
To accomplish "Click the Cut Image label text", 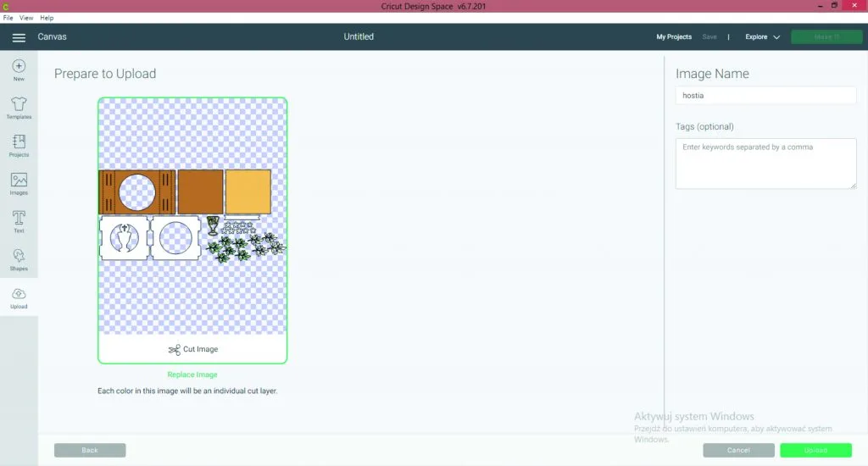I will [200, 349].
